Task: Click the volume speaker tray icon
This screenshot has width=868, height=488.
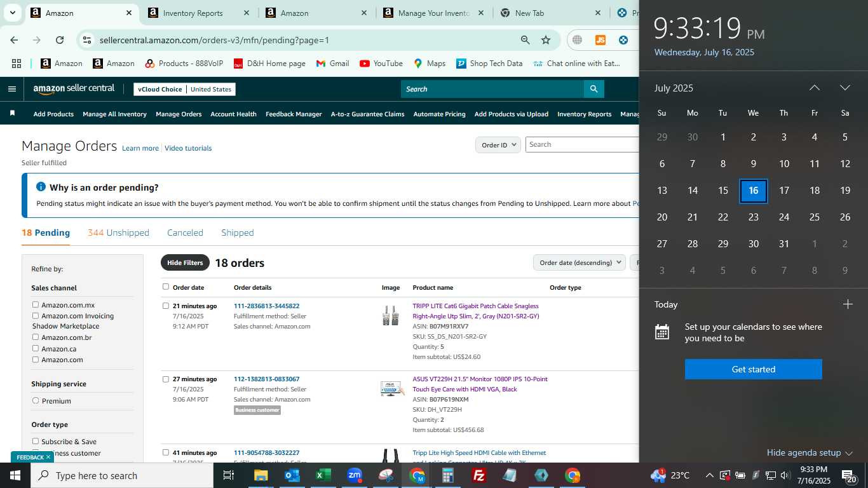Action: tap(784, 475)
